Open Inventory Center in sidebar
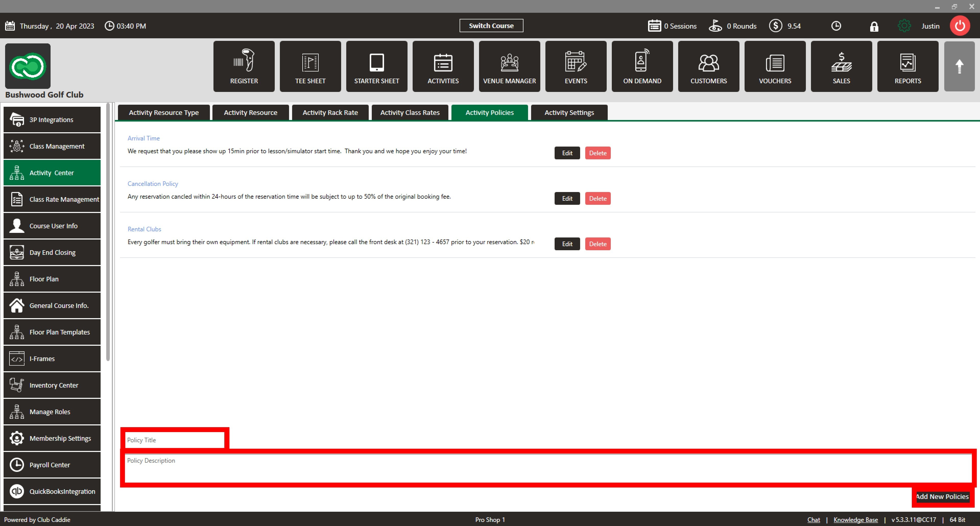This screenshot has width=980, height=526. click(x=52, y=385)
